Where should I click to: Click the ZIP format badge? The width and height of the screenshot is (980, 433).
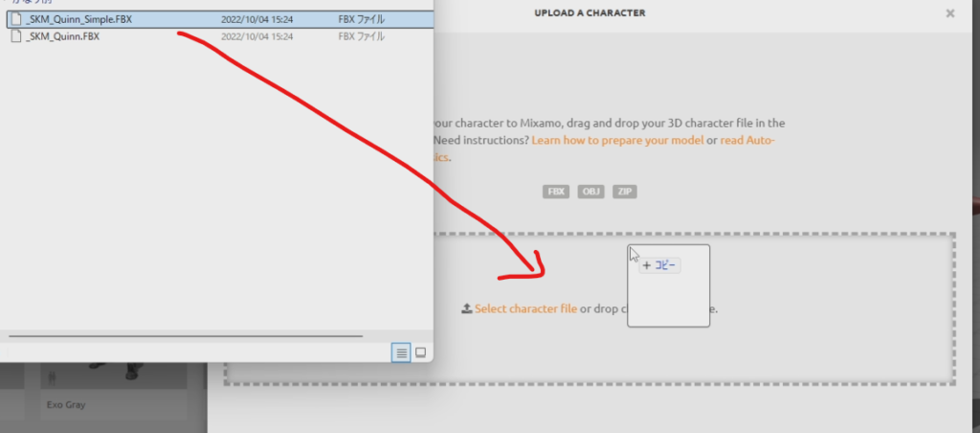click(624, 192)
